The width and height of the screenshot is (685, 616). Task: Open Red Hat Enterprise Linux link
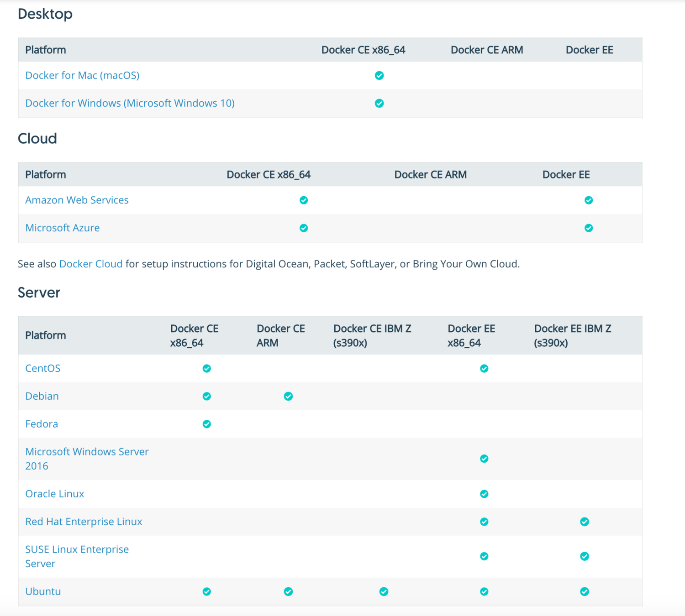point(84,522)
